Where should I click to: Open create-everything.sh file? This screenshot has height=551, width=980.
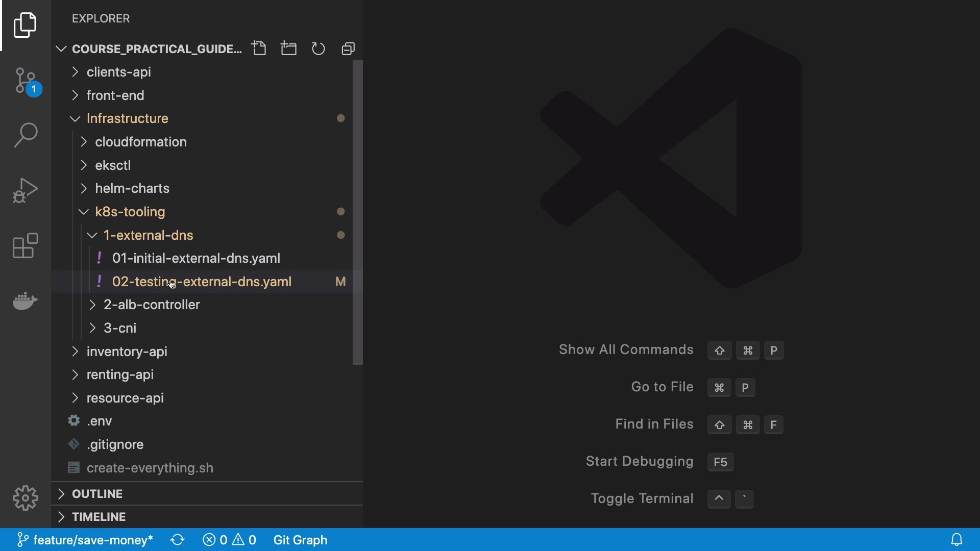click(x=150, y=468)
